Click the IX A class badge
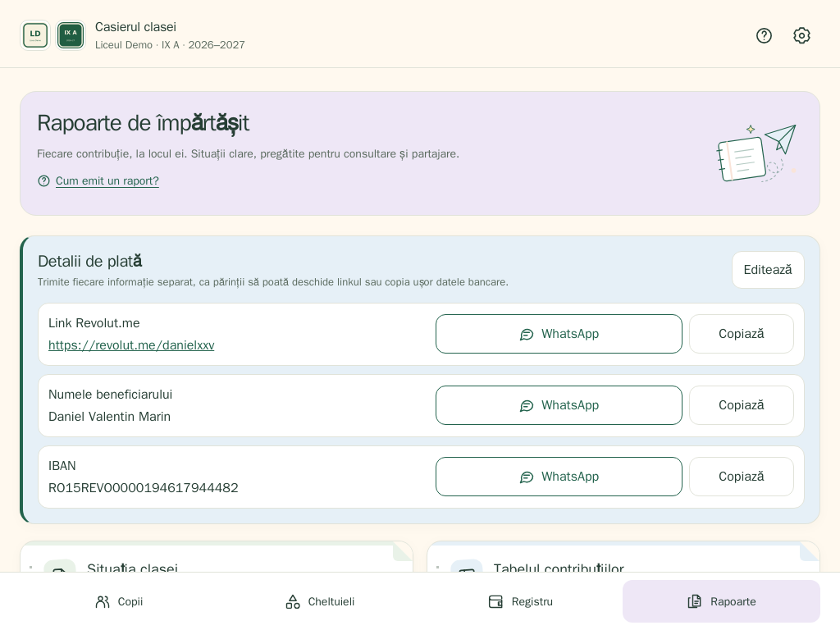Viewport: 840px width, 630px height. [x=71, y=35]
